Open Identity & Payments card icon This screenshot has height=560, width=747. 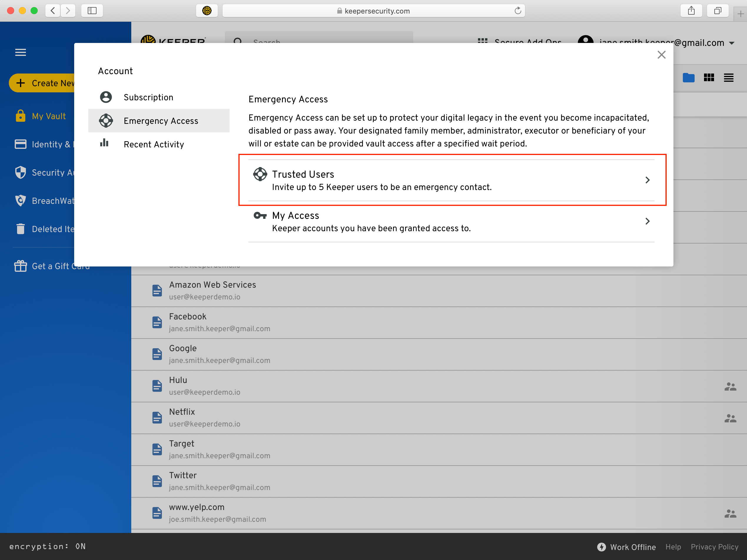pyautogui.click(x=21, y=144)
